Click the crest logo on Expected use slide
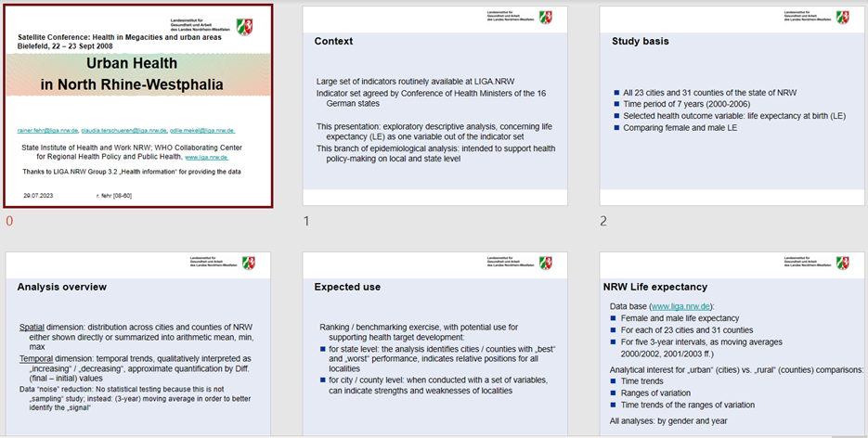This screenshot has width=868, height=438. click(x=546, y=263)
